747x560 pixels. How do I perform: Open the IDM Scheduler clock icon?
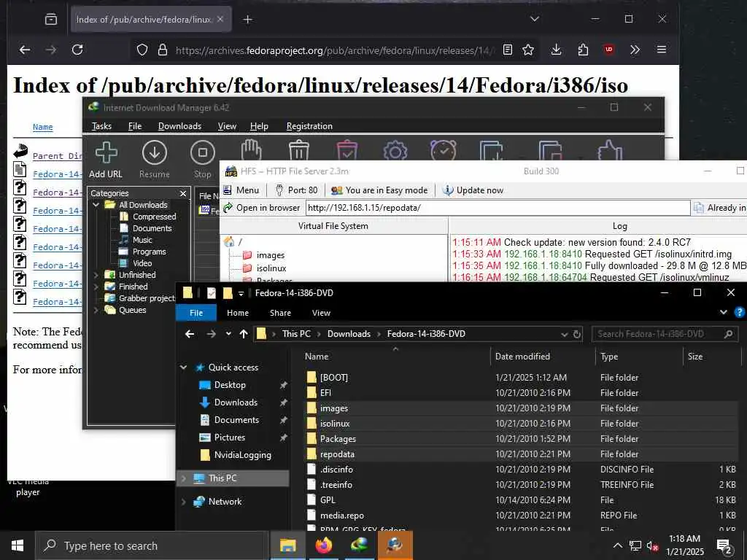(x=443, y=152)
